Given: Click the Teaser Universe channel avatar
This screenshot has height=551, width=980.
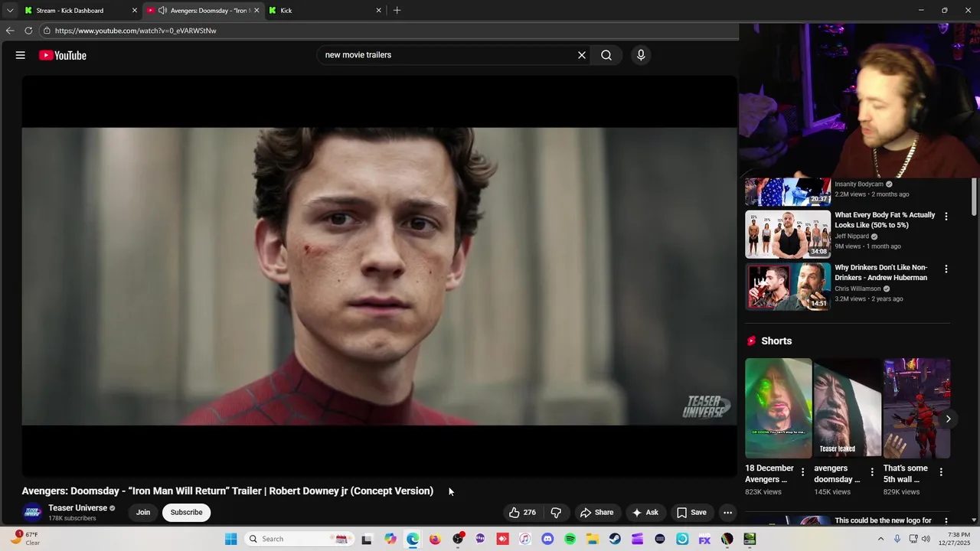Looking at the screenshot, I should coord(33,513).
